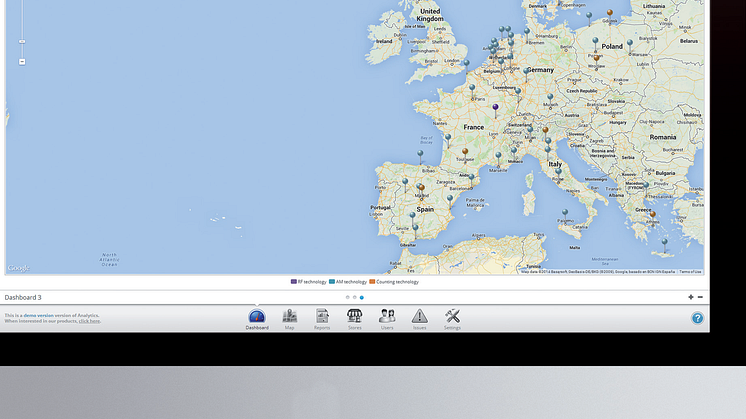746x419 pixels.
Task: Select the blue pin near Marseille
Action: pyautogui.click(x=498, y=158)
